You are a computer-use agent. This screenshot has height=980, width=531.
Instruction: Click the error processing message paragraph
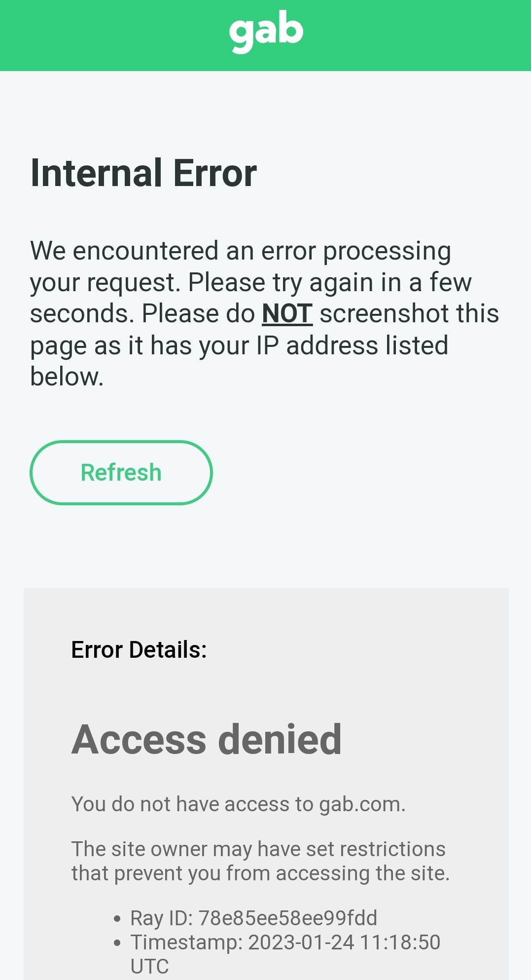pos(265,314)
